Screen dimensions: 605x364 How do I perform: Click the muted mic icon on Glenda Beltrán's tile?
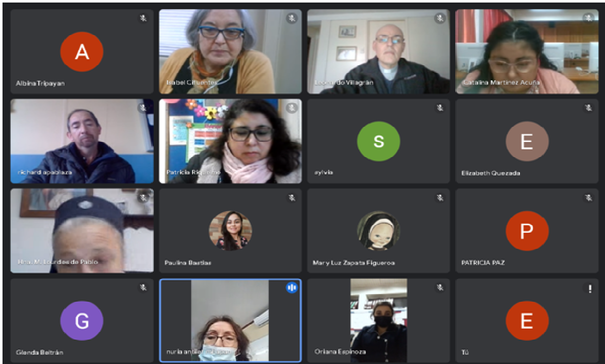click(143, 288)
